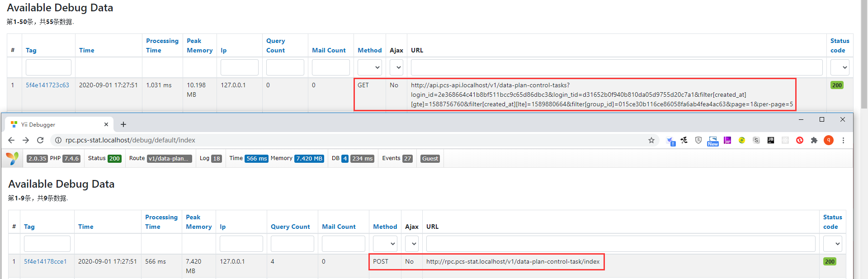Open the red circular sync extension icon
Screen dimensions: 868x279
point(800,140)
